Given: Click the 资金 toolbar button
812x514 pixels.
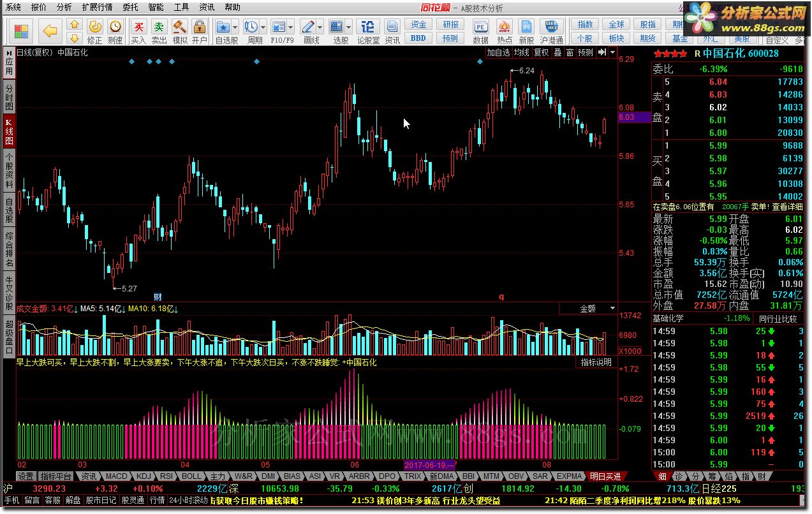Looking at the screenshot, I should (418, 24).
